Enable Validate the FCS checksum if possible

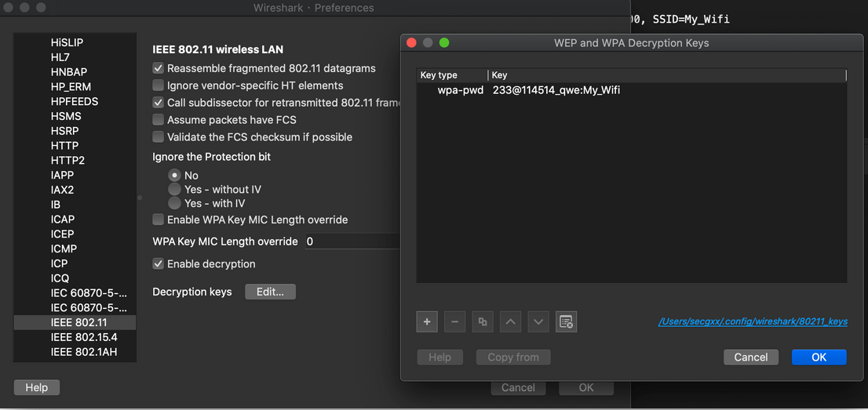(158, 136)
